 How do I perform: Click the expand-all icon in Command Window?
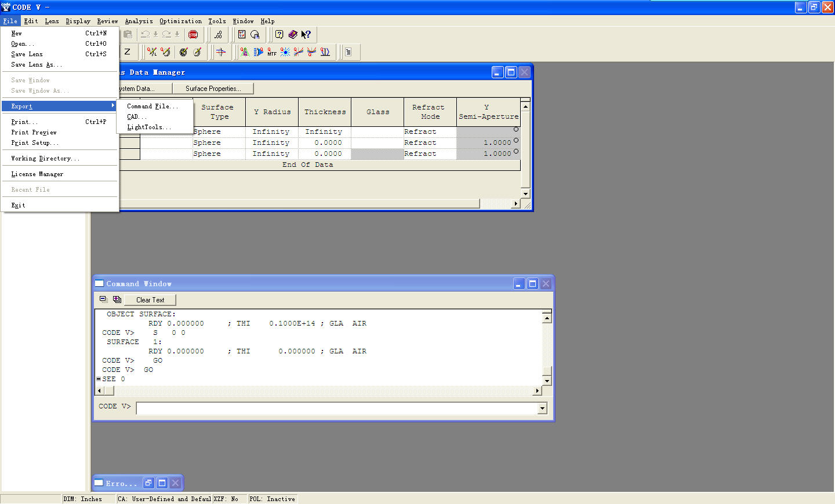point(117,300)
